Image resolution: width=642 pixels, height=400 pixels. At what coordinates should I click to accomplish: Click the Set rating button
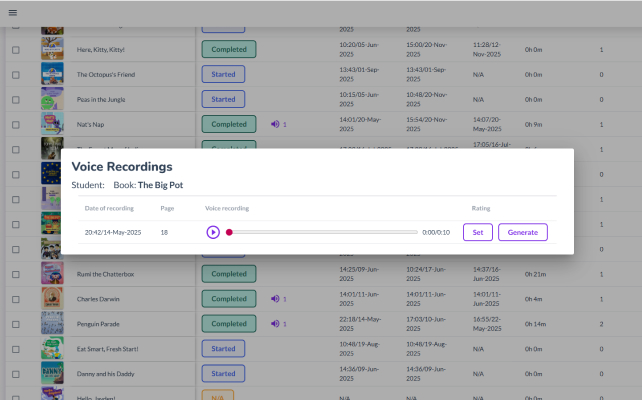[x=477, y=232]
